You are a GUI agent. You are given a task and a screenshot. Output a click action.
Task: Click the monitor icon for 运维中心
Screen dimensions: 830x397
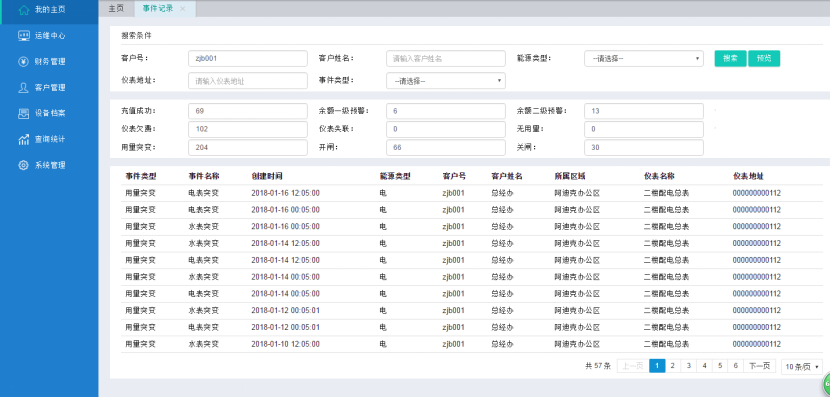point(23,35)
